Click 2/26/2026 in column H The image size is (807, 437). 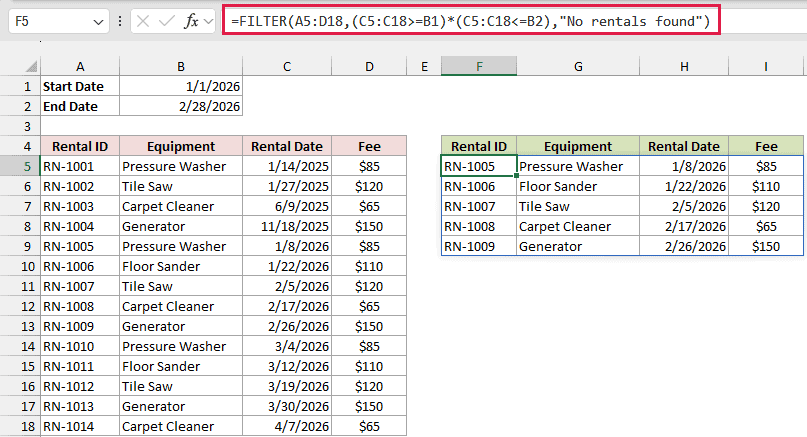(x=684, y=247)
